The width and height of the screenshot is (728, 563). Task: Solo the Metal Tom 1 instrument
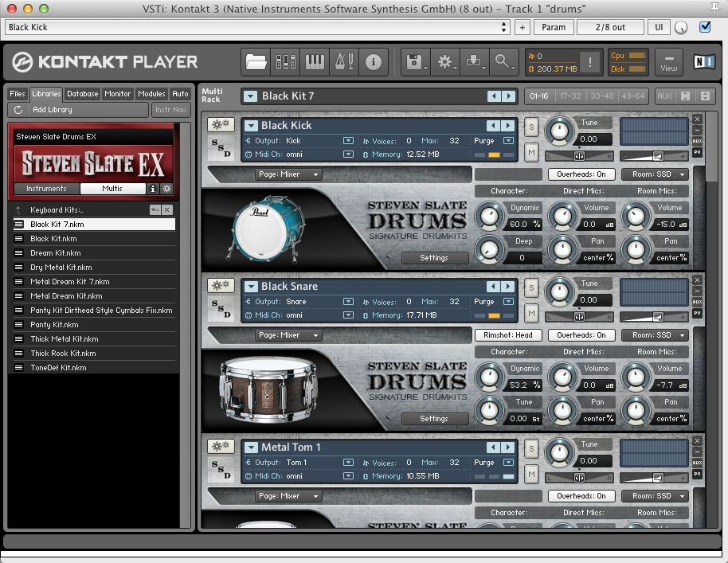click(x=531, y=449)
